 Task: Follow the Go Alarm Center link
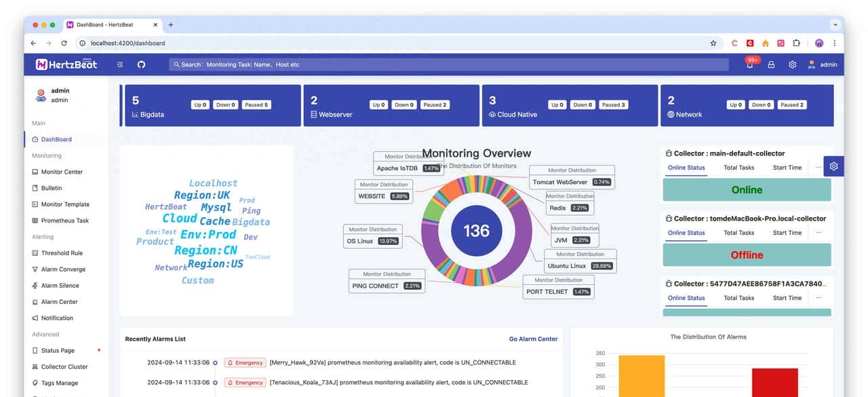click(533, 339)
